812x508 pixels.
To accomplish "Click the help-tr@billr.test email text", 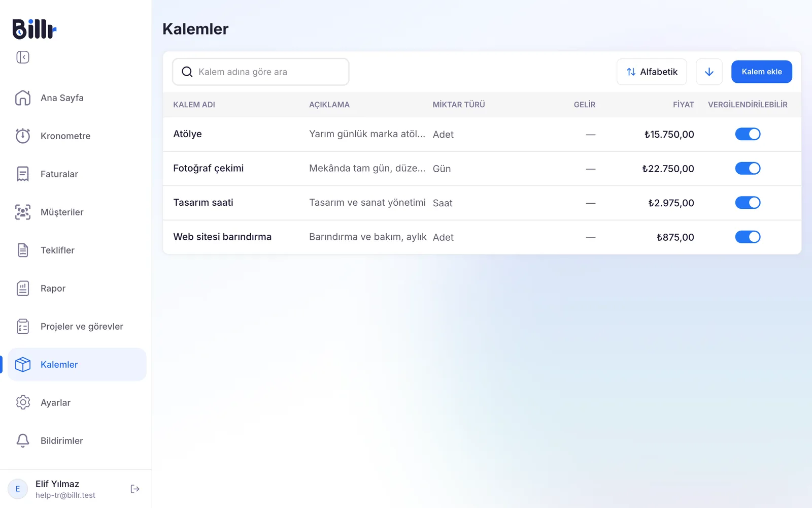I will pyautogui.click(x=65, y=495).
